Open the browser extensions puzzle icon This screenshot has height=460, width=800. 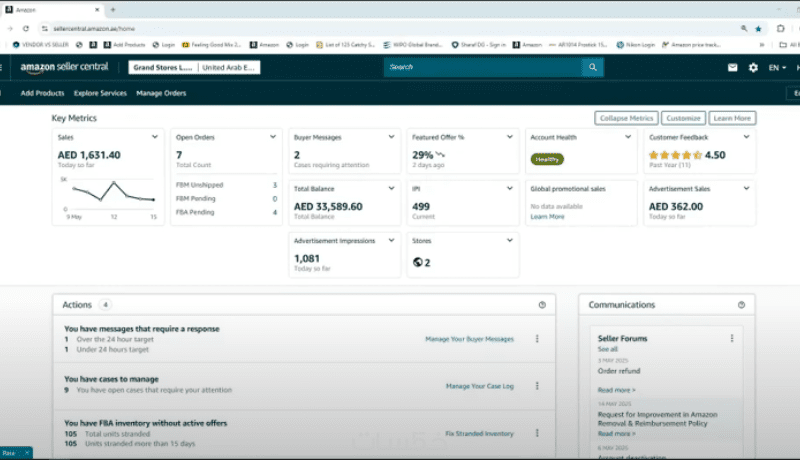coord(780,29)
